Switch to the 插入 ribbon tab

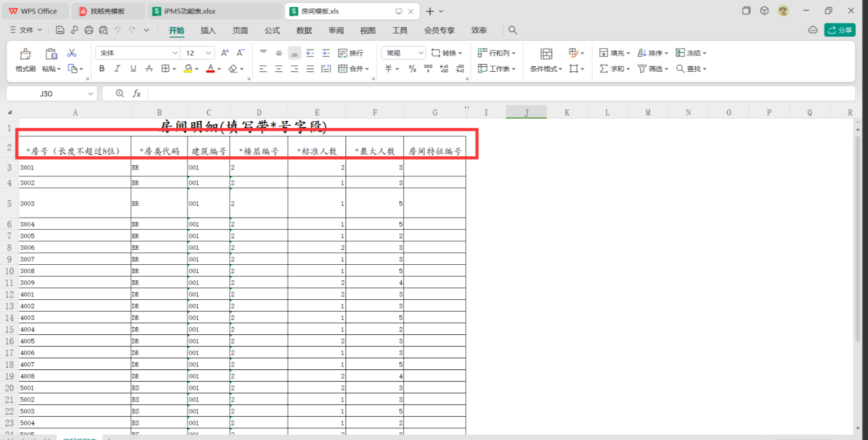coord(208,30)
